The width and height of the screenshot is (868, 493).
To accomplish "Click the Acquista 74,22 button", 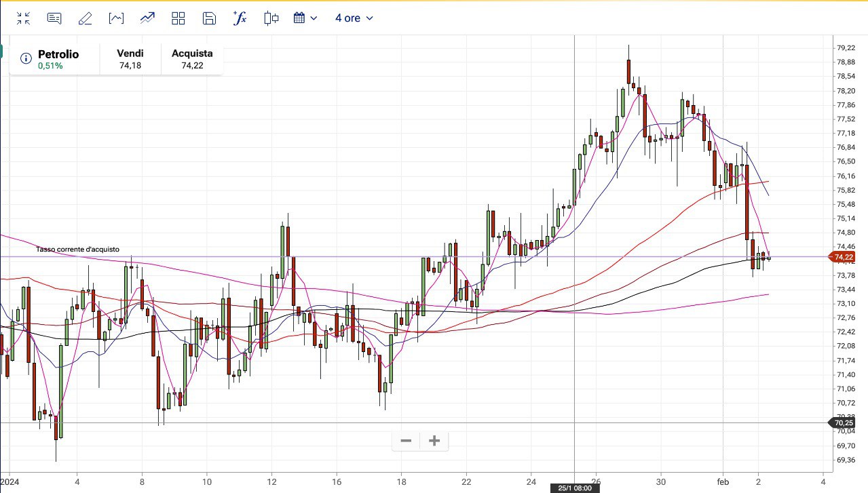I will coord(192,59).
